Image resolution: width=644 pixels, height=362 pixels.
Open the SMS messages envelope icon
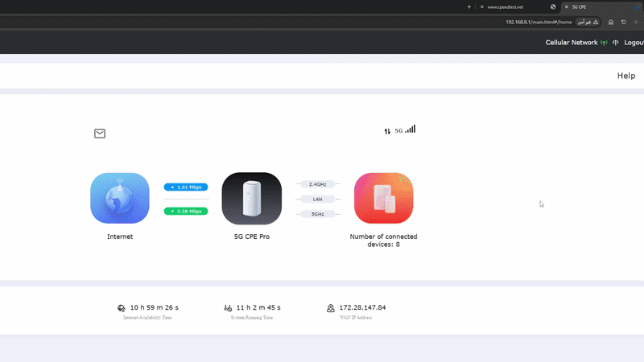tap(100, 134)
